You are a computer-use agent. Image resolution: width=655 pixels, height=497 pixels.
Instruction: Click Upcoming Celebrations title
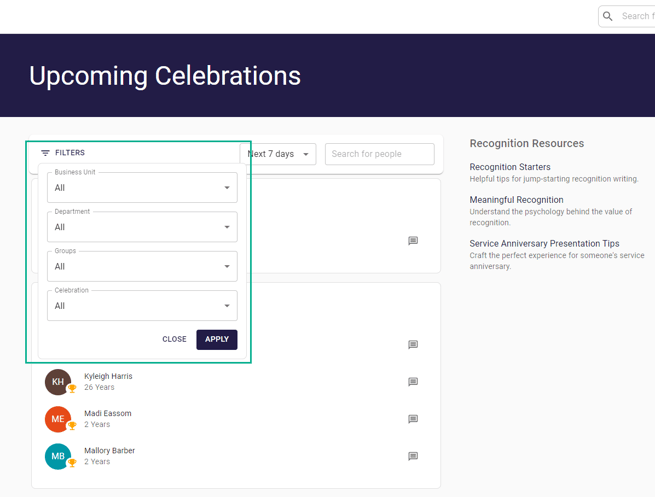[165, 76]
